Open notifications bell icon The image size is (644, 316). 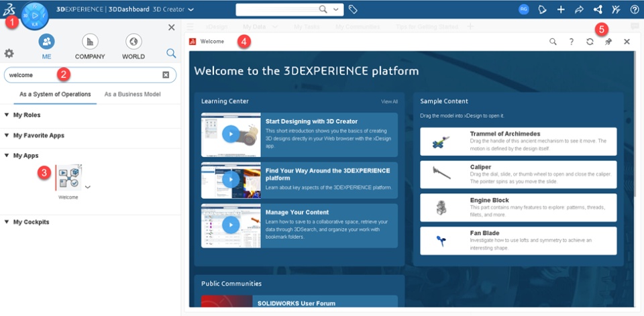[x=542, y=9]
